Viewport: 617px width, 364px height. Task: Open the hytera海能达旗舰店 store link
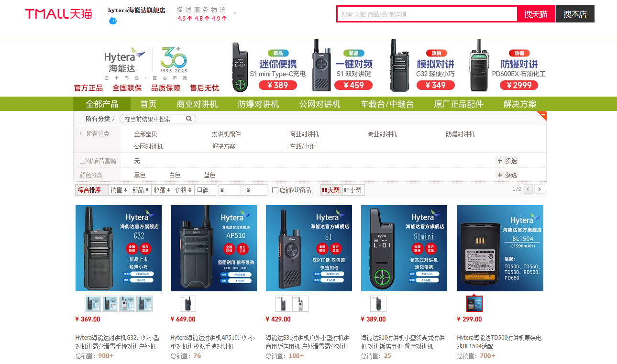pyautogui.click(x=137, y=10)
